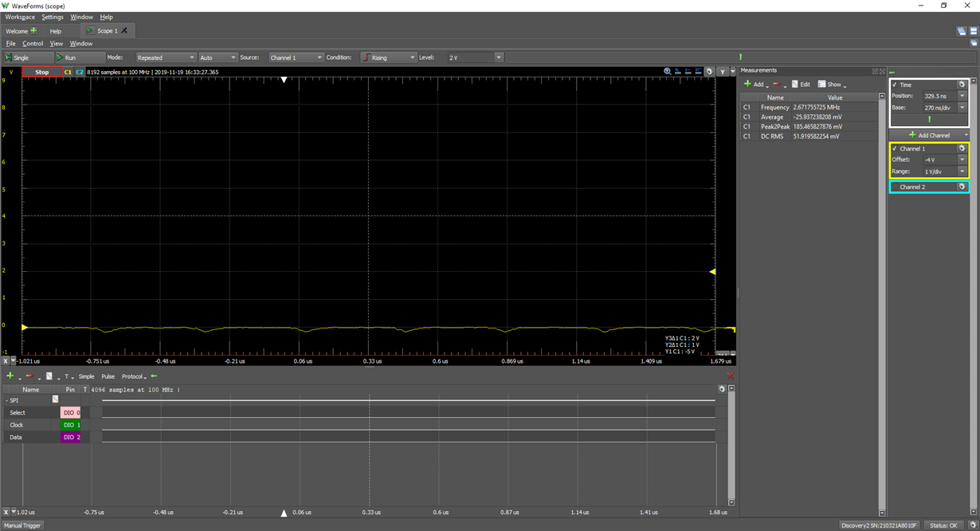
Task: Select Pulse trigger mode
Action: click(x=108, y=376)
